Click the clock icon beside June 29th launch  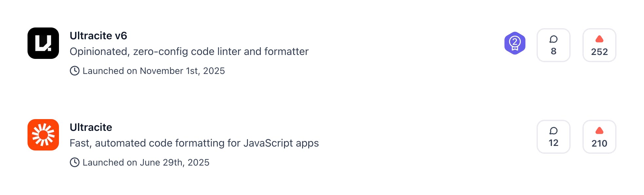click(x=75, y=162)
